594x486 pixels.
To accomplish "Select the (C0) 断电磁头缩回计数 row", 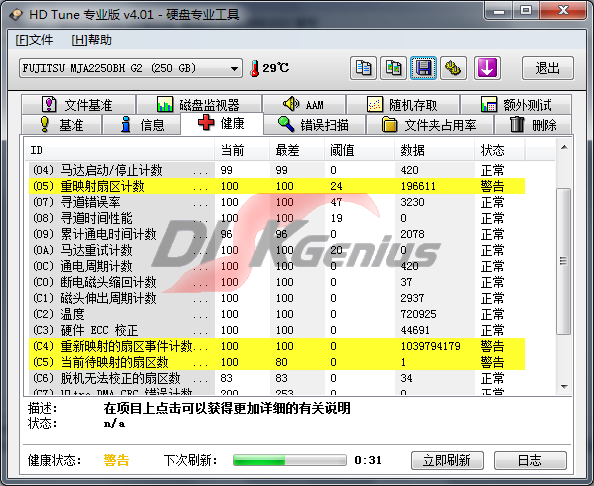I will (x=277, y=282).
